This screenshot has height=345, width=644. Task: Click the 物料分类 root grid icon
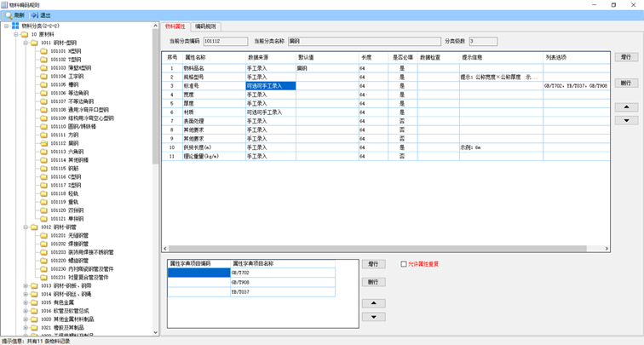click(x=15, y=26)
